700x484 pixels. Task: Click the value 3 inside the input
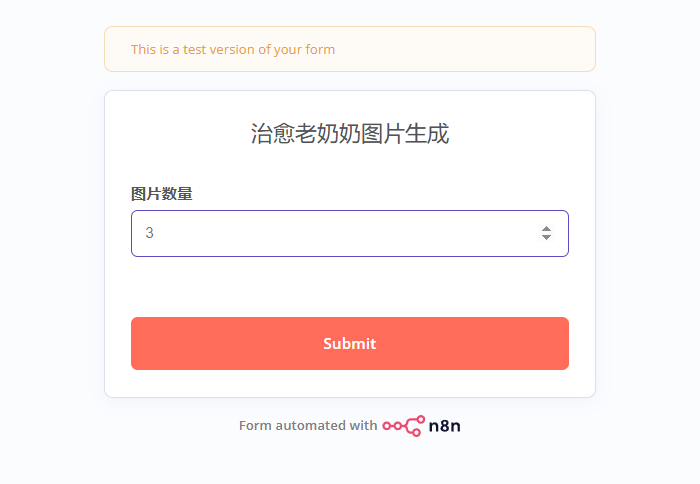150,233
